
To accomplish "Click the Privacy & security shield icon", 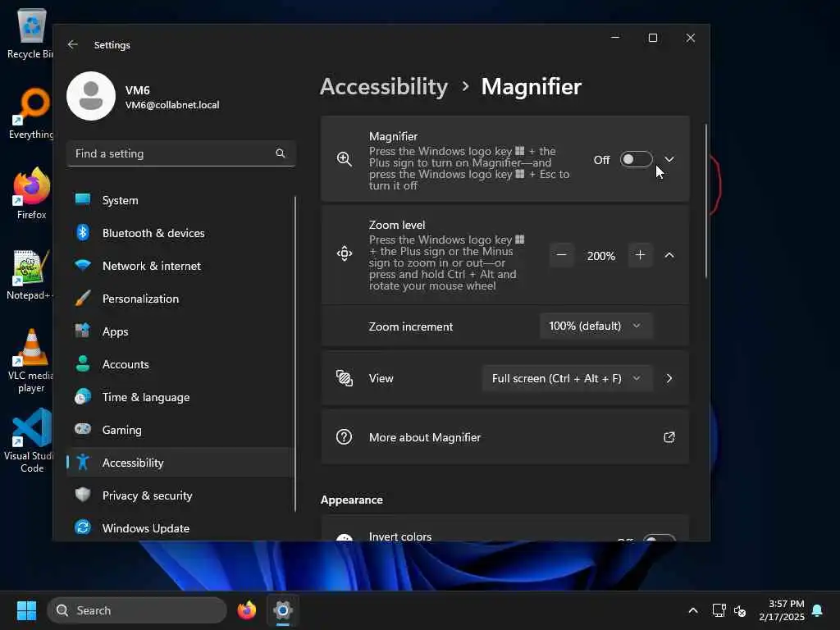I will pos(83,495).
